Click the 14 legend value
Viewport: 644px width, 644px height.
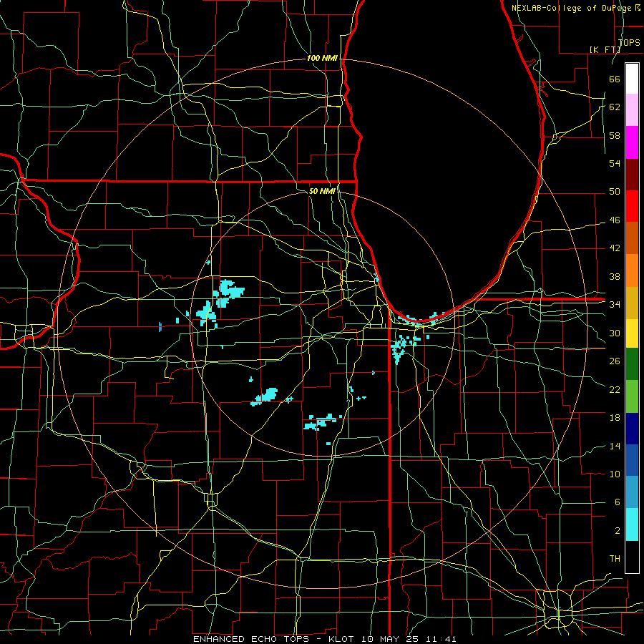pos(615,446)
